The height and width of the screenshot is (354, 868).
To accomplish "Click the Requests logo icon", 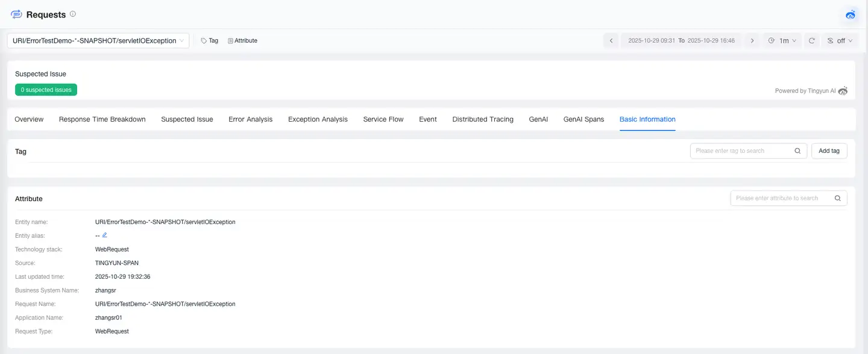I will [x=16, y=14].
